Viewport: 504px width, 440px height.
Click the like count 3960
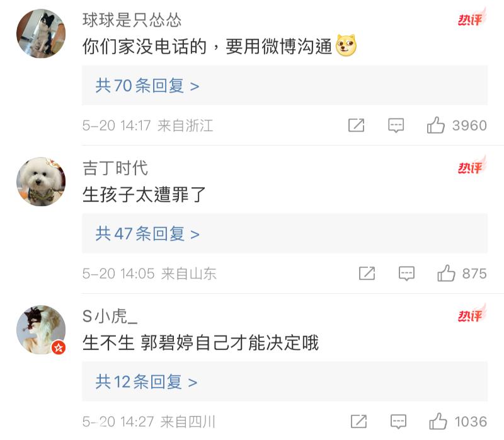tap(469, 125)
